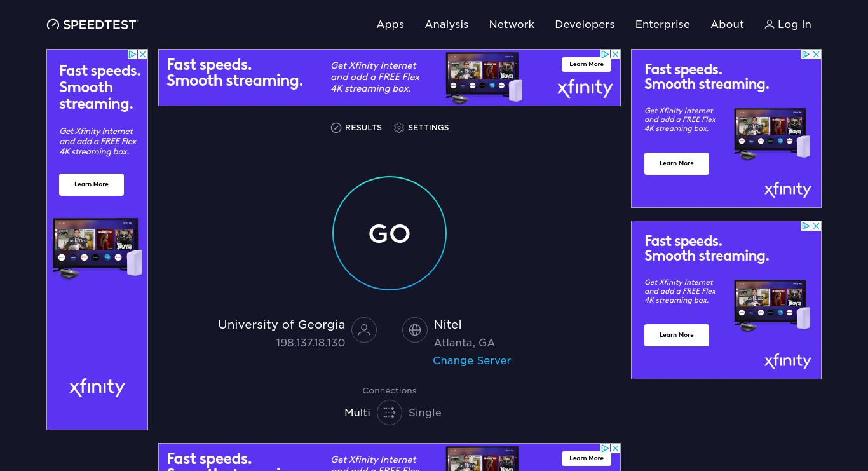The image size is (868, 471).
Task: Click Learn More in the top banner ad
Action: (587, 64)
